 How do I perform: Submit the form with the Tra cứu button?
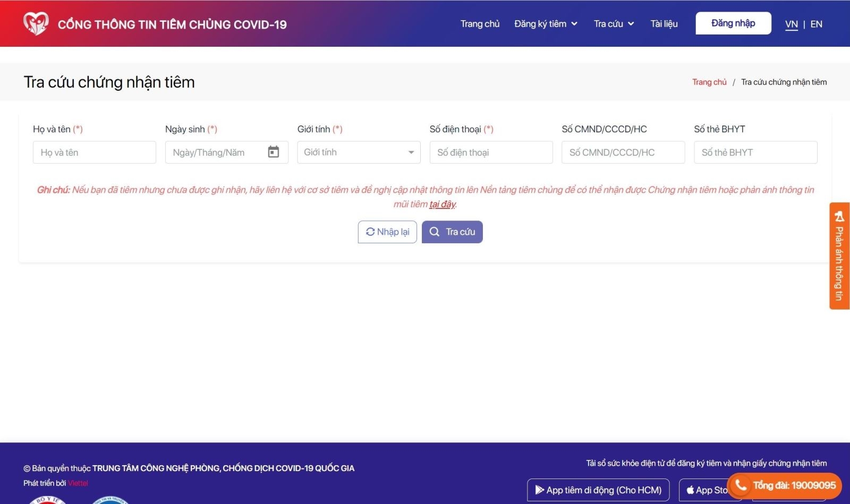pyautogui.click(x=452, y=232)
